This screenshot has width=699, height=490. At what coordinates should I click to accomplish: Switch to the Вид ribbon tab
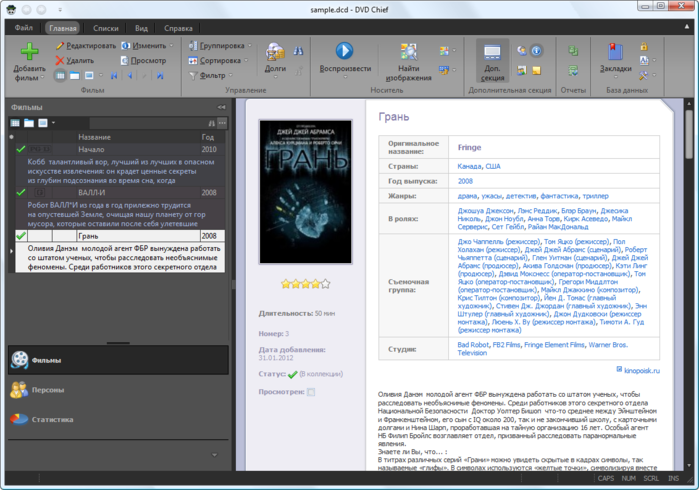(141, 28)
